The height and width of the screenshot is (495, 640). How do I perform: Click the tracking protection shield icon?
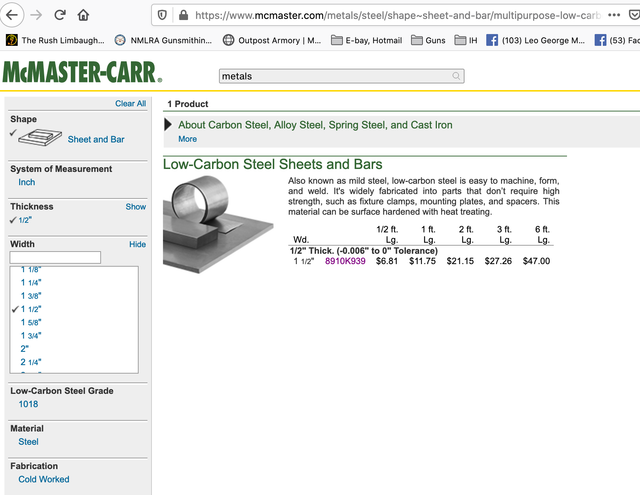tap(162, 16)
